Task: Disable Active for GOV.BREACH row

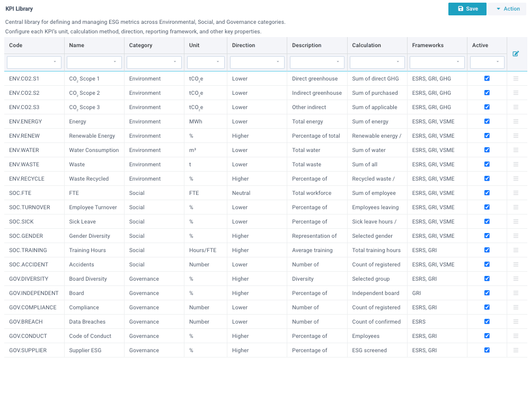Action: click(x=487, y=321)
